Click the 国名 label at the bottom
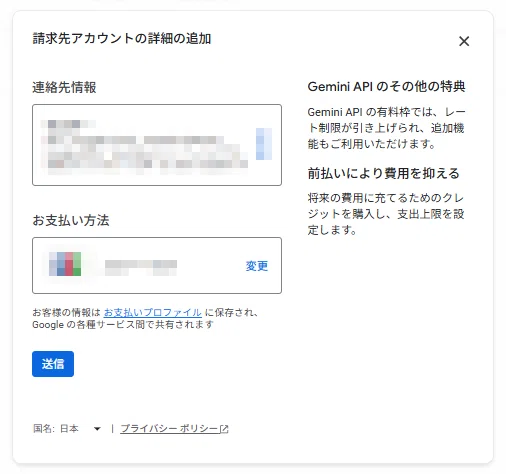Viewport: 506px width, 474px height. pyautogui.click(x=44, y=428)
